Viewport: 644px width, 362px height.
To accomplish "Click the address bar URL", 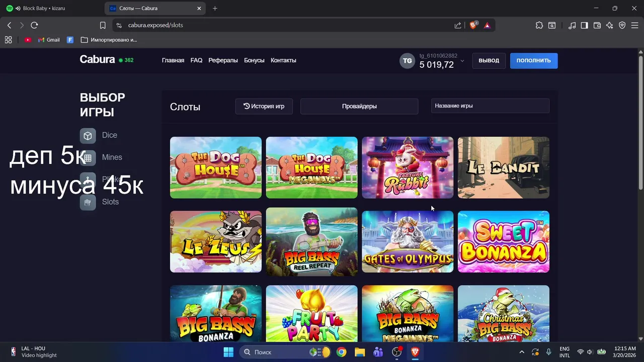I will [155, 25].
